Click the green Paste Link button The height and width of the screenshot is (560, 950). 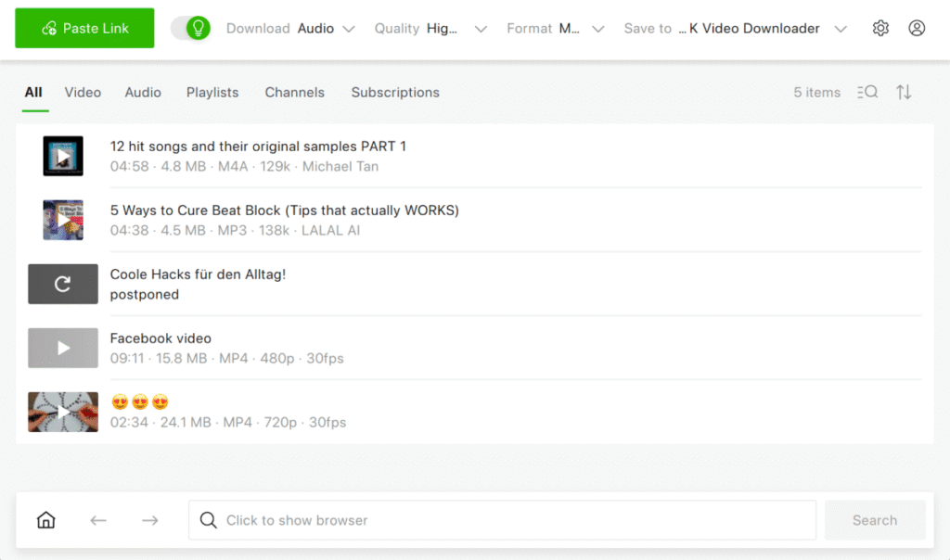point(84,29)
